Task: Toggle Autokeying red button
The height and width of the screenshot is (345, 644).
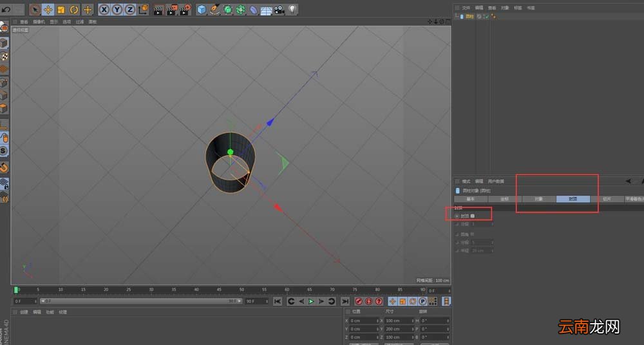Action: [369, 301]
